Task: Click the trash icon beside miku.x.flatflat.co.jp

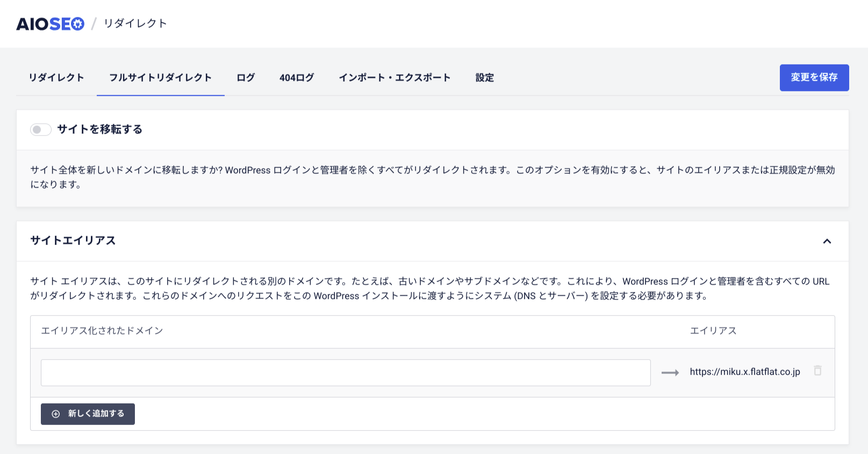Action: point(817,371)
